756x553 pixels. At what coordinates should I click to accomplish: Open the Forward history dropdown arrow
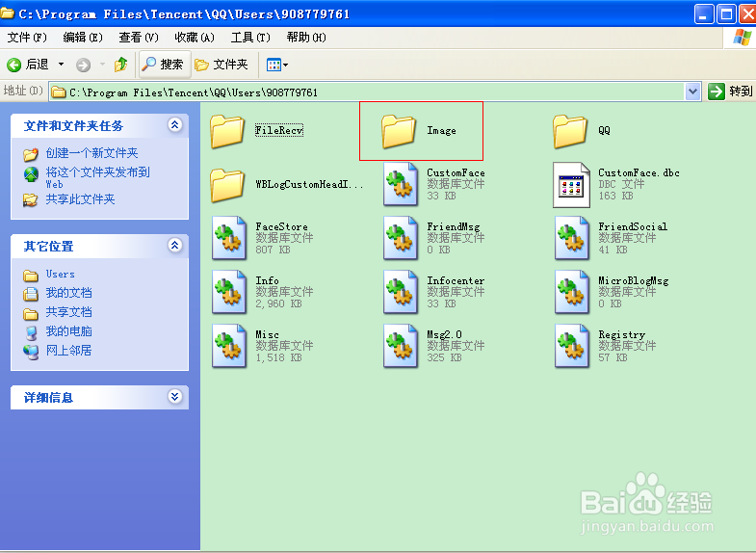(x=102, y=65)
